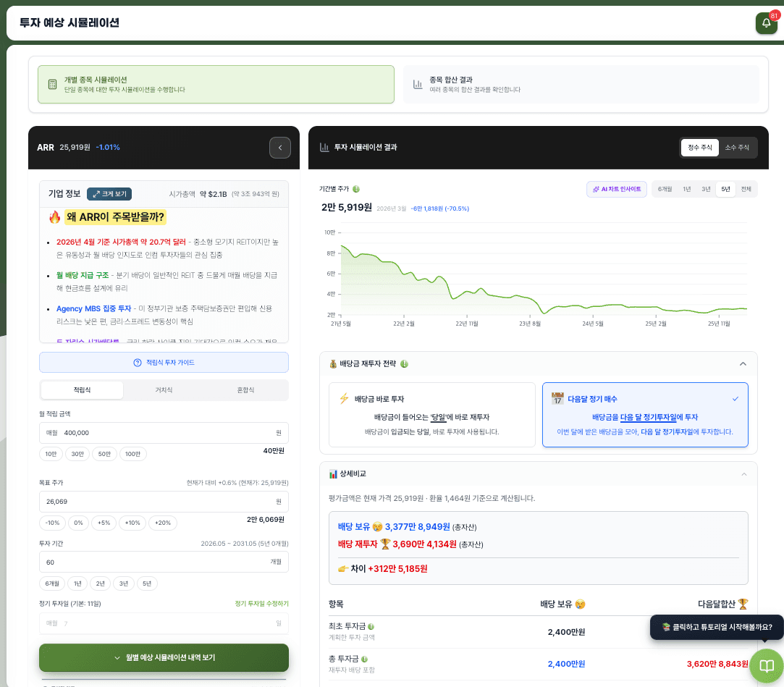
Task: Click the 목표 주가 input field
Action: (164, 502)
